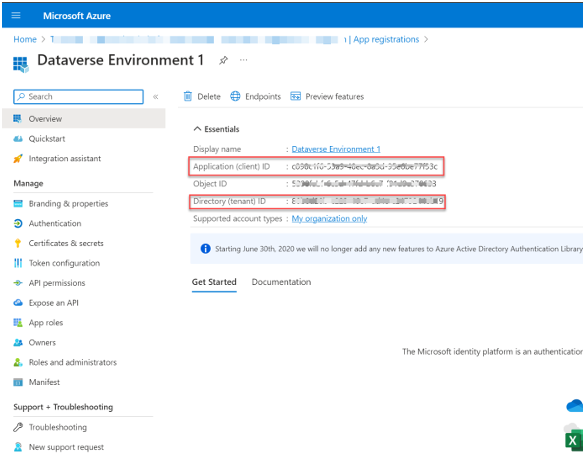
Task: Navigate to App registrations breadcrumb
Action: pyautogui.click(x=386, y=39)
